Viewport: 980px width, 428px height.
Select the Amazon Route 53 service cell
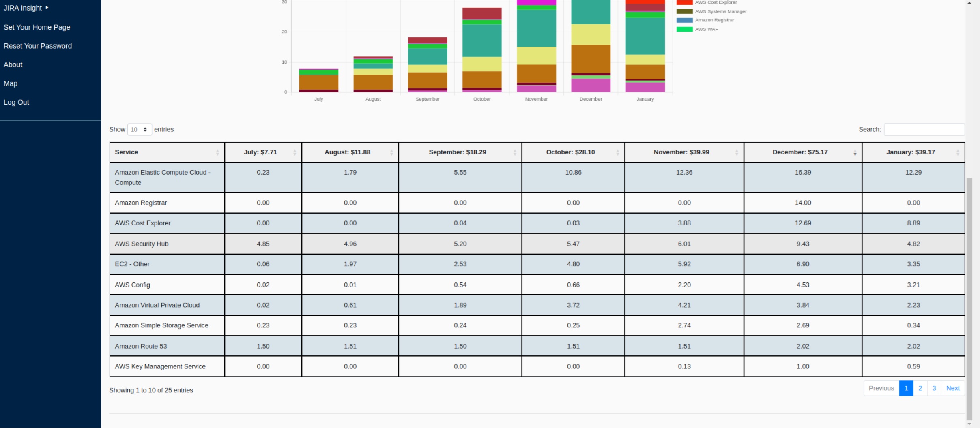[x=167, y=346]
